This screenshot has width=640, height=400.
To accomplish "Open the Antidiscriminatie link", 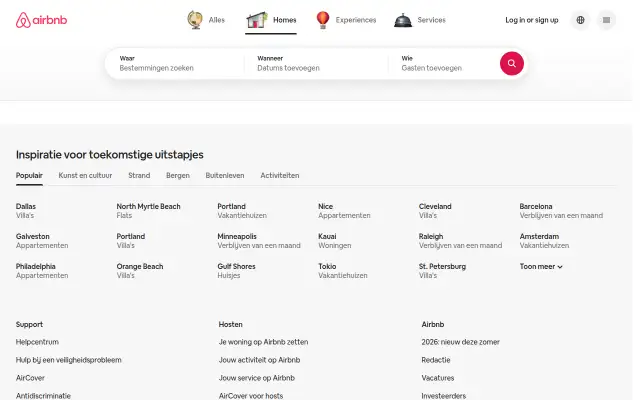I will pos(43,396).
